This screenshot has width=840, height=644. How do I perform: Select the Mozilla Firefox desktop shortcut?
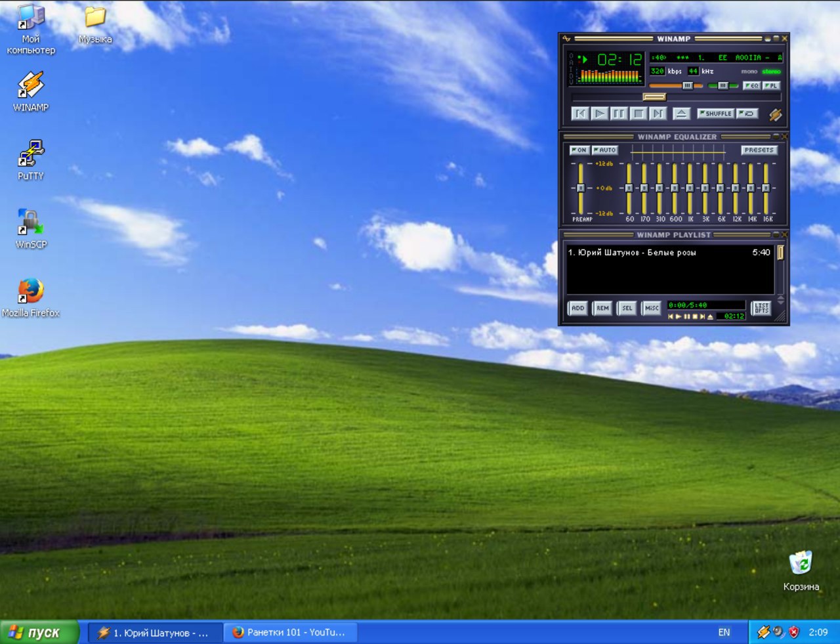click(x=30, y=297)
